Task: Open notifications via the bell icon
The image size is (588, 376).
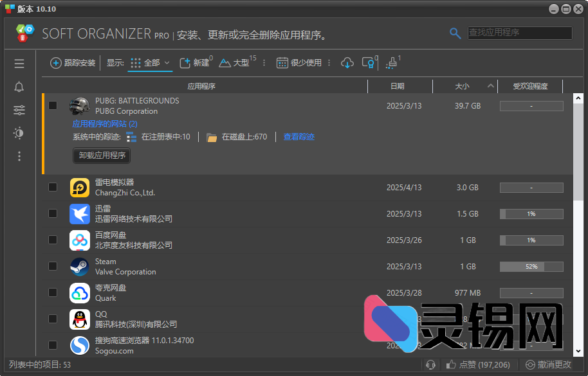Action: pyautogui.click(x=19, y=87)
